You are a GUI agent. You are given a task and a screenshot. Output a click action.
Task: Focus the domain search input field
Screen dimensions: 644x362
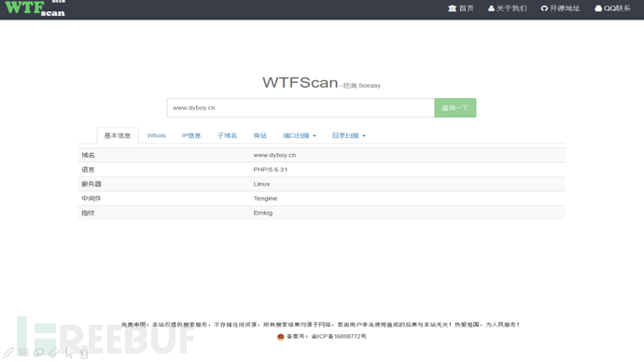301,108
